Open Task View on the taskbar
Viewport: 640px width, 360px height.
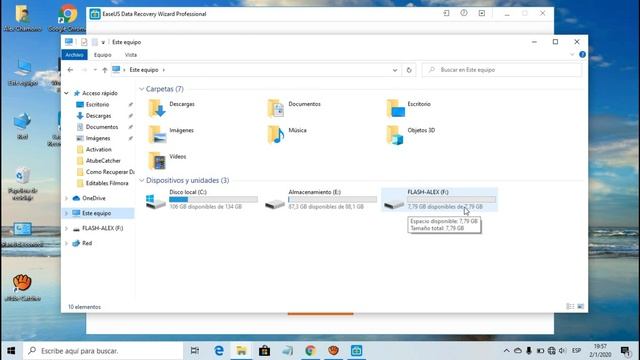(195, 351)
